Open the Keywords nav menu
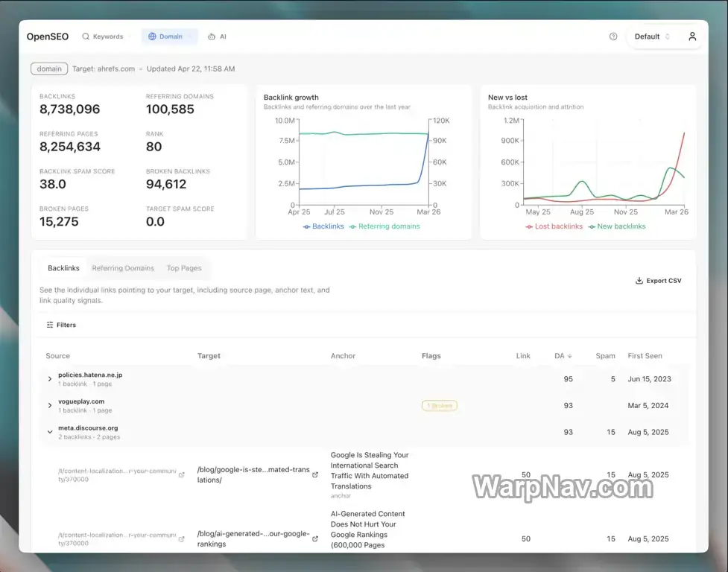The width and height of the screenshot is (728, 572). 106,36
